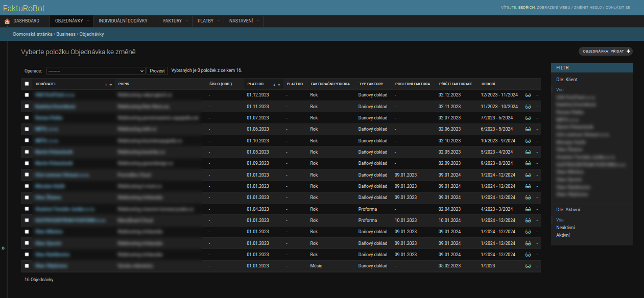Image resolution: width=644 pixels, height=298 pixels.
Task: Expand the collapsed sidebar with double-arrow icon
Action: click(3, 248)
